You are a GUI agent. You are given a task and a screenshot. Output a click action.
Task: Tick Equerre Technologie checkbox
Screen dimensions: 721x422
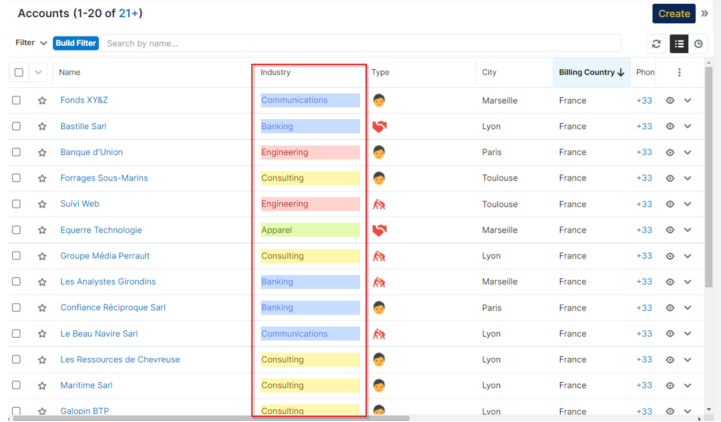click(x=17, y=230)
